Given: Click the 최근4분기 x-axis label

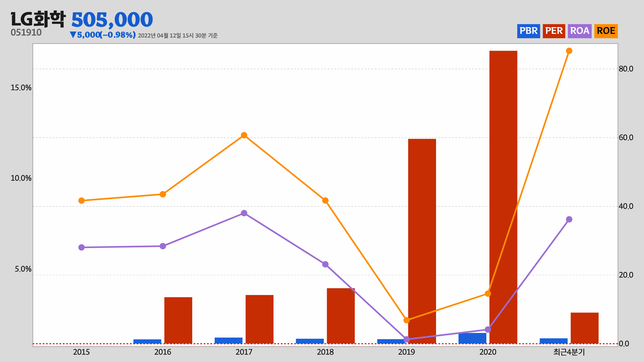Looking at the screenshot, I should [569, 352].
